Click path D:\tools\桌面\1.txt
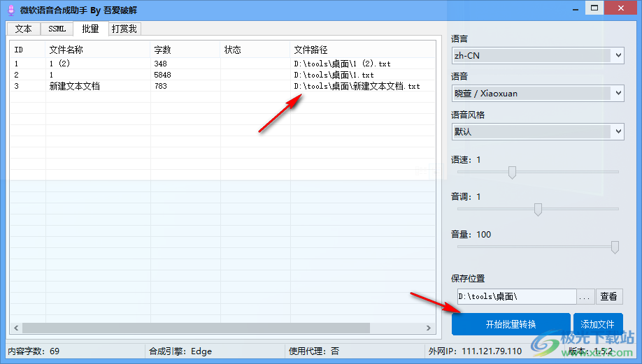Screen dimensions: 642x364 coord(334,75)
